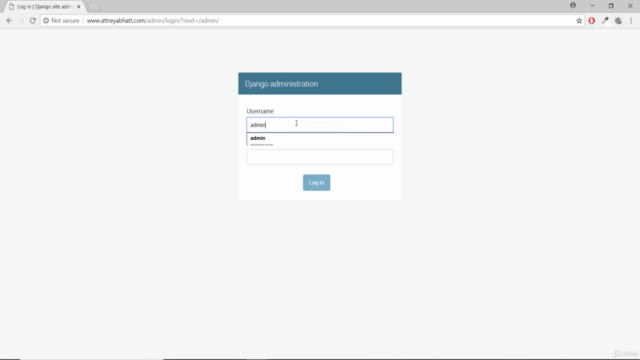
Task: Click the globe extension icon in toolbar
Action: pos(618,21)
